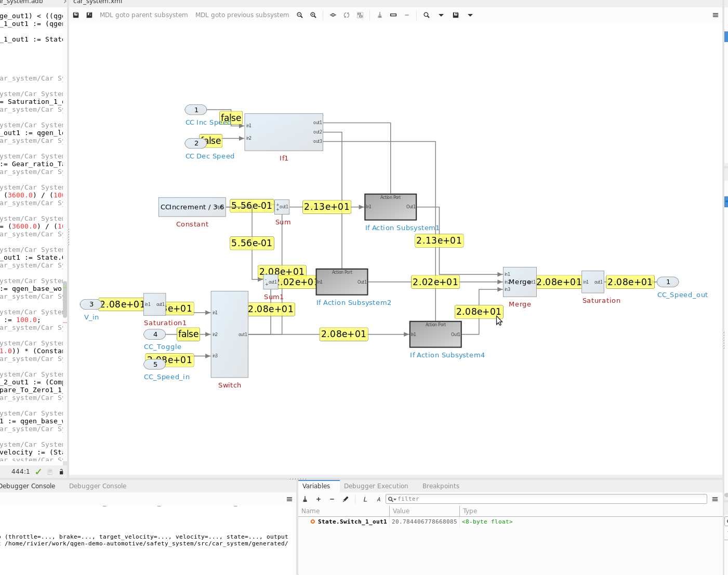Click the 2.02e+01 value before Merge
The width and height of the screenshot is (728, 575).
pyautogui.click(x=435, y=282)
